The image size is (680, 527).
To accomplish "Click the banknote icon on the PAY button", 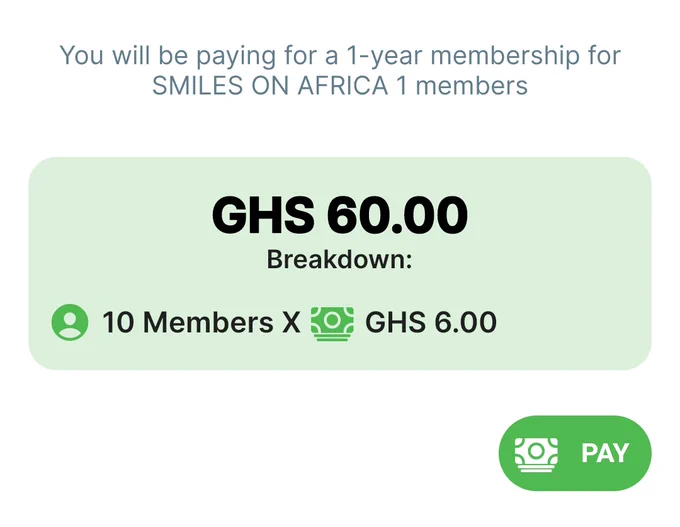I will [x=536, y=454].
